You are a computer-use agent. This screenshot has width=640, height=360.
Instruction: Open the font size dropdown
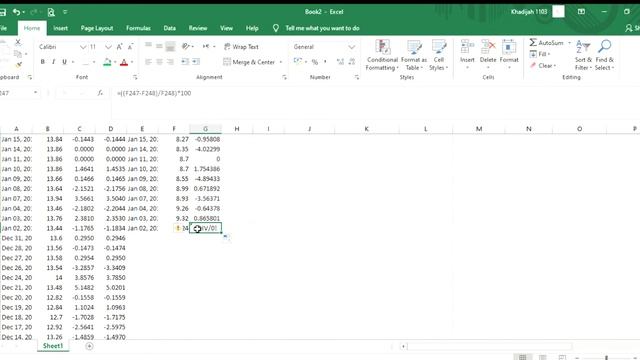pos(108,47)
